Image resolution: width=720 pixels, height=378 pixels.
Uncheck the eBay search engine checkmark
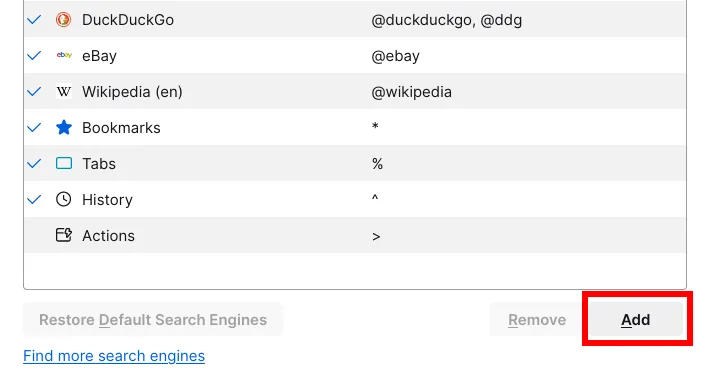pos(34,56)
